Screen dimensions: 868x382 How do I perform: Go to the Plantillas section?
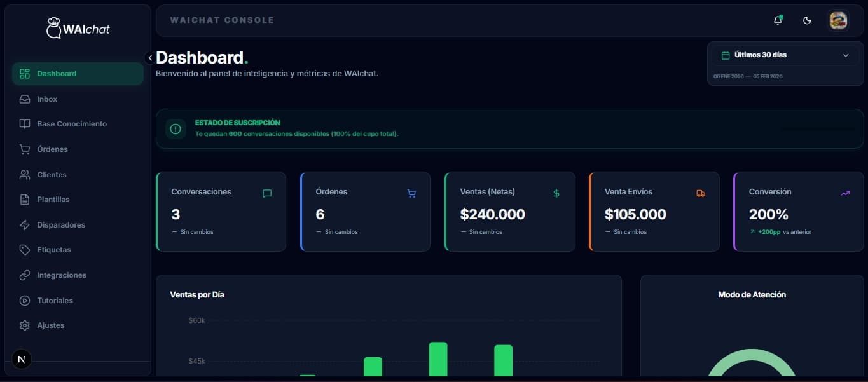click(x=53, y=199)
